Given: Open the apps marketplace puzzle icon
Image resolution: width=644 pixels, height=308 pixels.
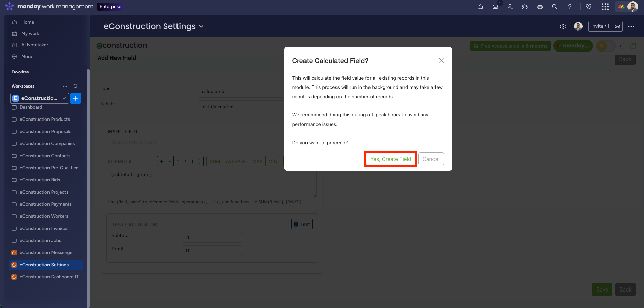Looking at the screenshot, I should coord(525,7).
